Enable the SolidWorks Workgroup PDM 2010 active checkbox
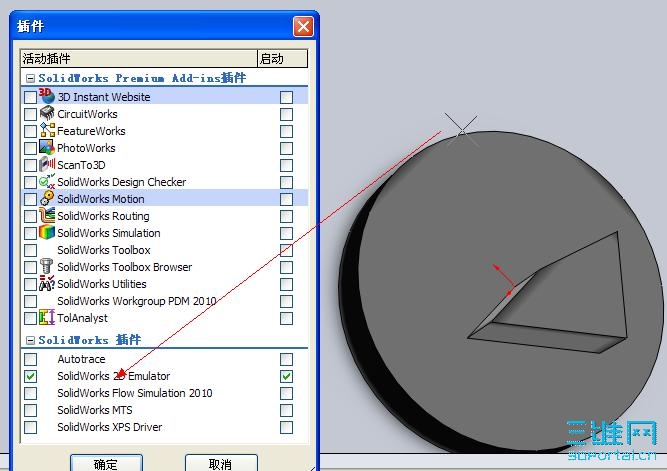The width and height of the screenshot is (667, 471). click(30, 301)
